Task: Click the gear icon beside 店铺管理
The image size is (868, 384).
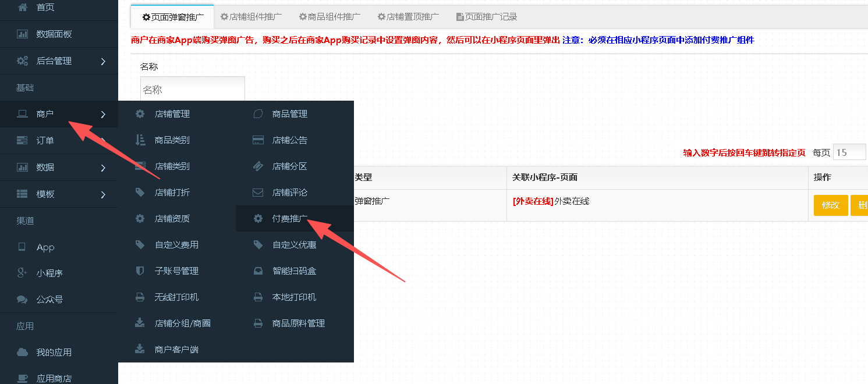Action: [x=140, y=114]
